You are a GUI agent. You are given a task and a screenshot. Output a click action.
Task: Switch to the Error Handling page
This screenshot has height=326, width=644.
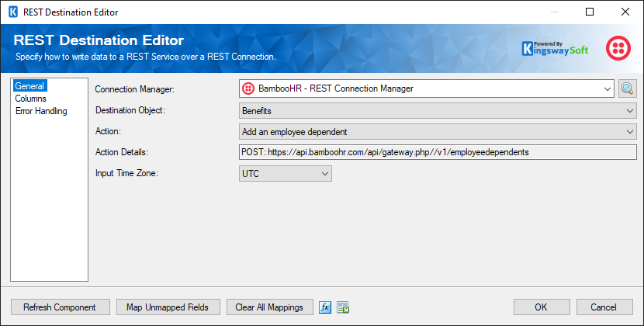click(x=41, y=111)
